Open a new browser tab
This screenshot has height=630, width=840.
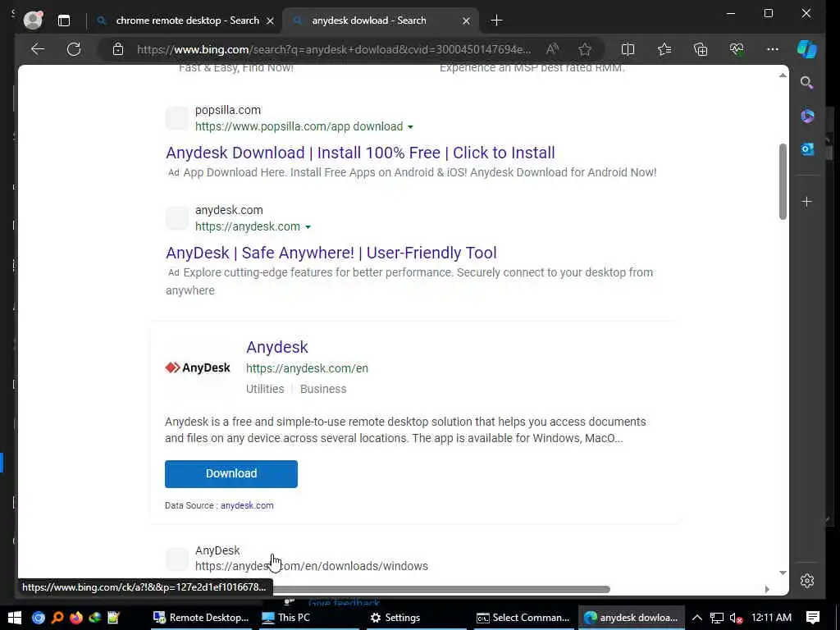[x=496, y=21]
